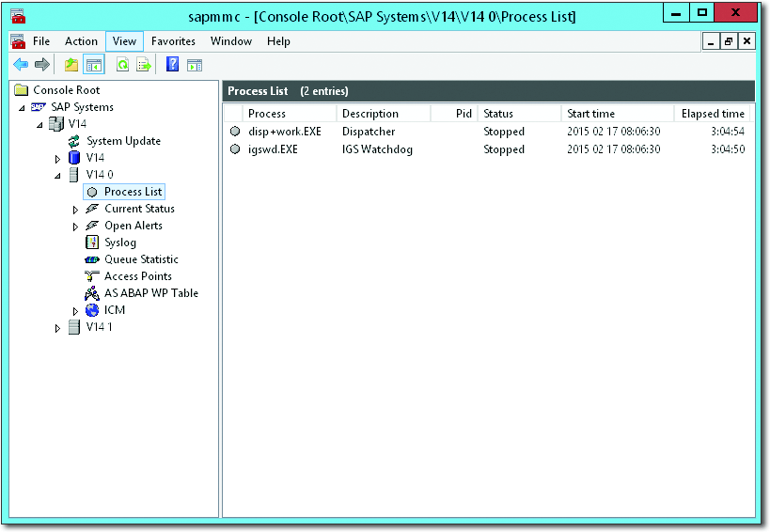
Task: Click the MMC document icon beside File menu
Action: (18, 41)
